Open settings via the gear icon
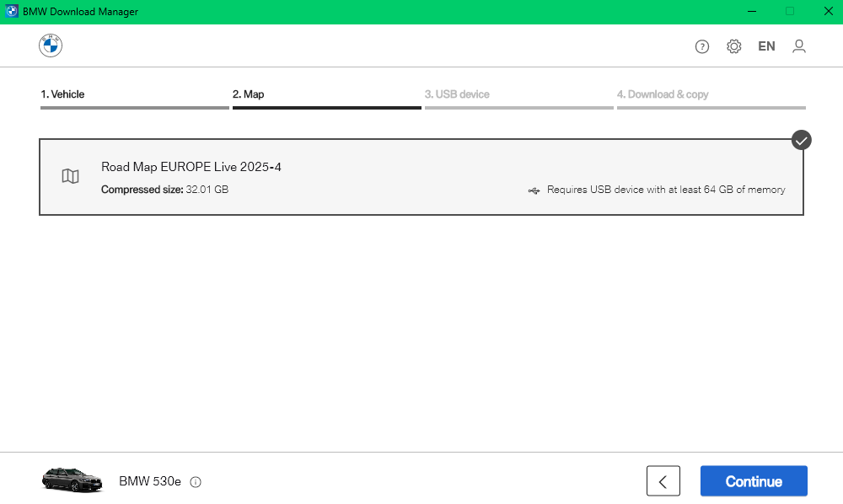 [x=734, y=46]
